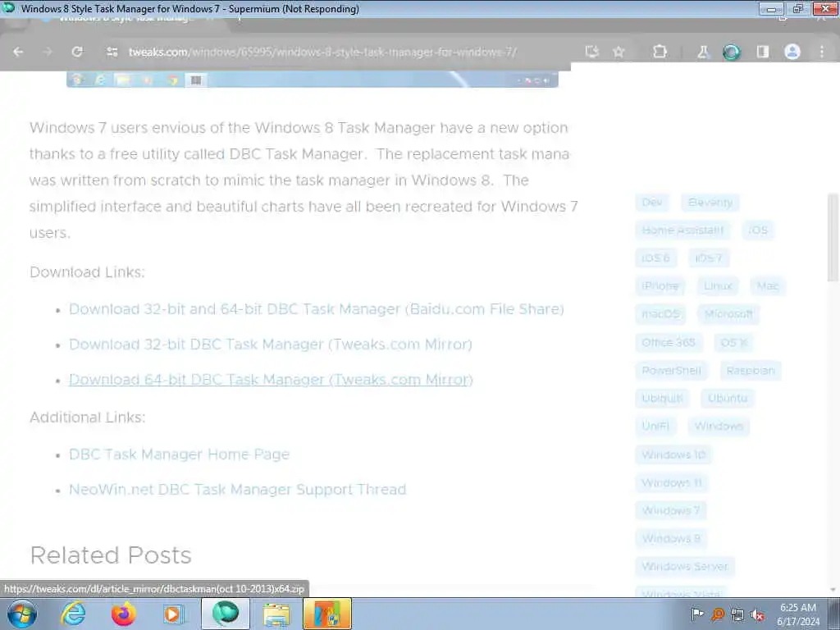The image size is (840, 630).
Task: Open Action Center flag tray icon
Action: (697, 614)
